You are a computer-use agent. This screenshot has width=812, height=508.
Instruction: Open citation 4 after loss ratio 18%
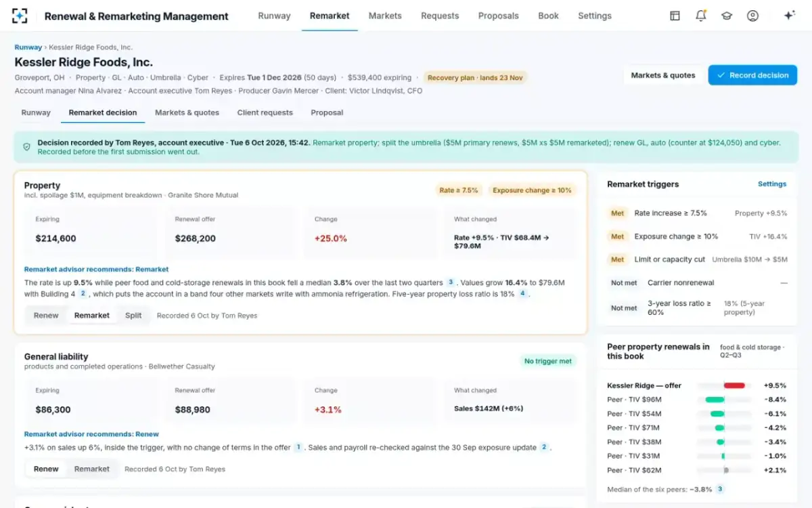[x=522, y=293]
